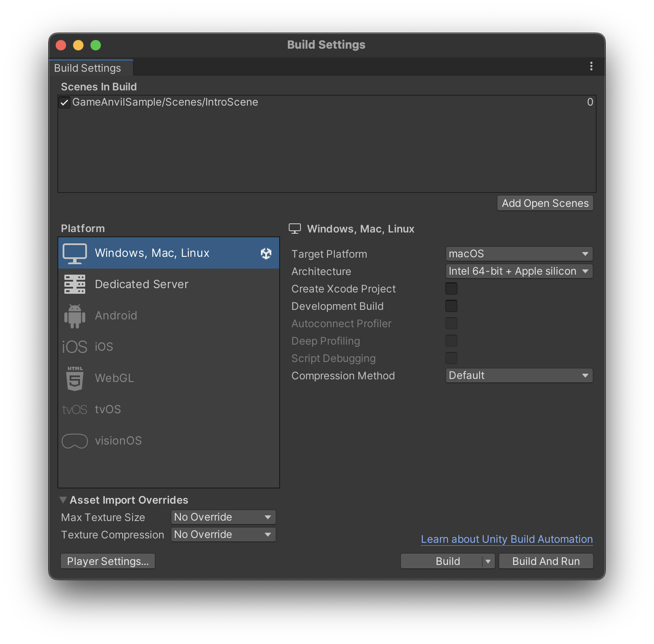Screen dimensions: 654x644
Task: Minimize the window with the yellow button
Action: click(78, 45)
